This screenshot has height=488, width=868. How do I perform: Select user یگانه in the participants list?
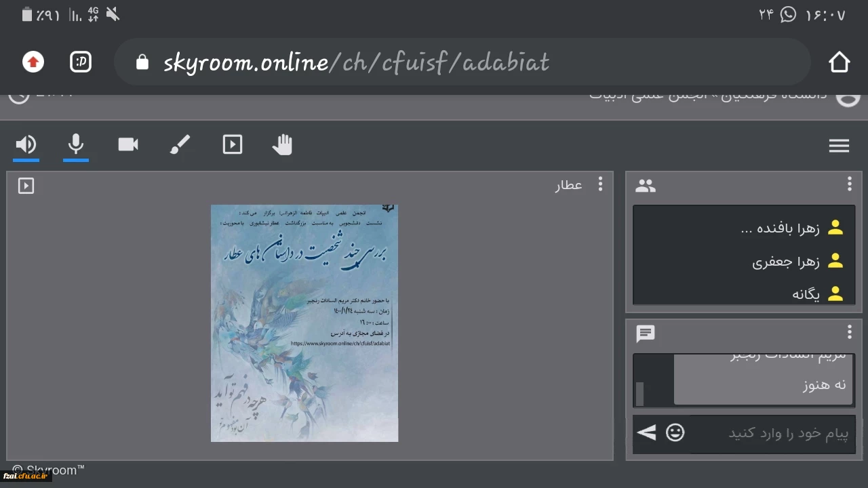pyautogui.click(x=806, y=294)
